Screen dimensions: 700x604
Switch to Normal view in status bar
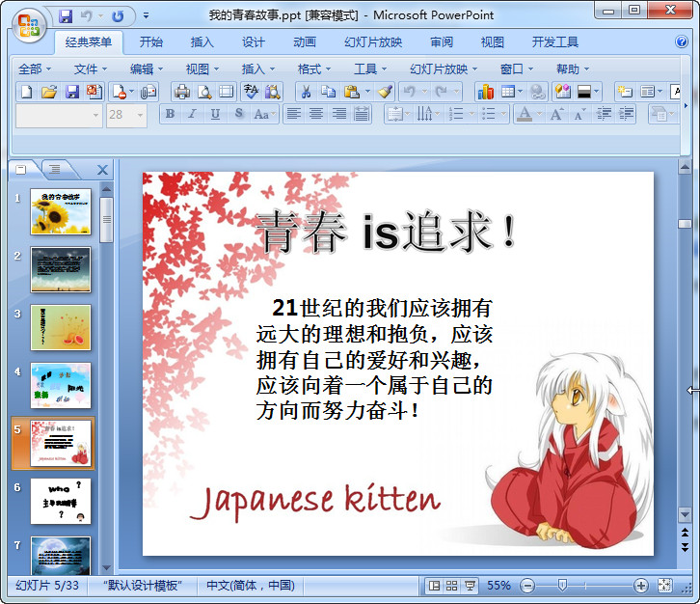click(434, 586)
